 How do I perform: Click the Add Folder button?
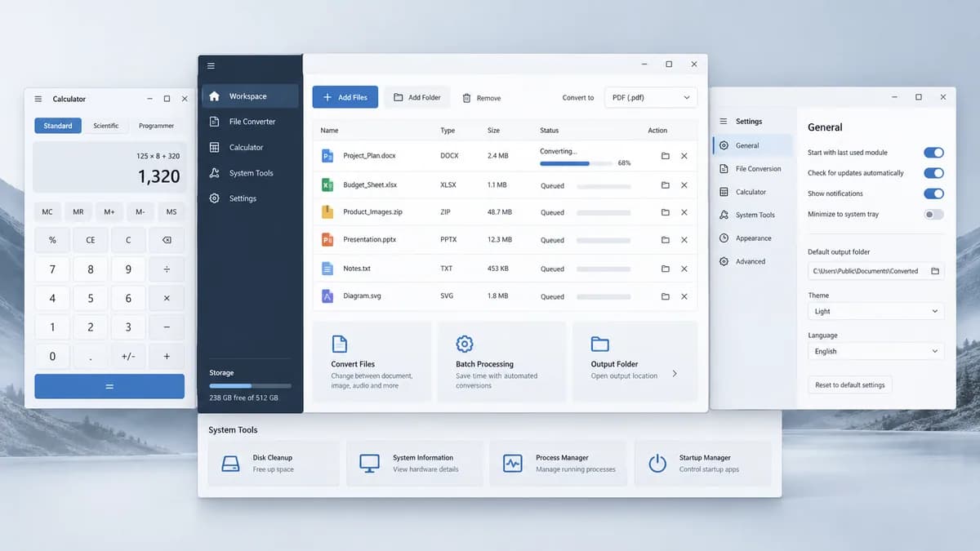pos(417,97)
